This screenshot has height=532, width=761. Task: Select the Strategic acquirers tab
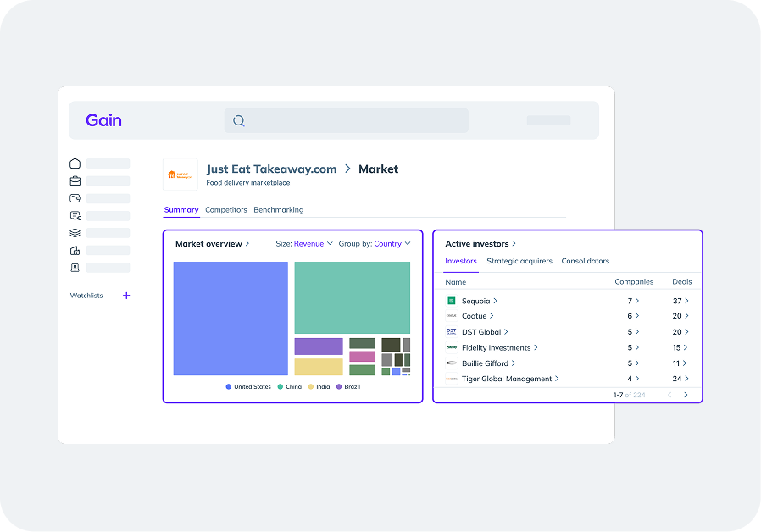click(519, 261)
